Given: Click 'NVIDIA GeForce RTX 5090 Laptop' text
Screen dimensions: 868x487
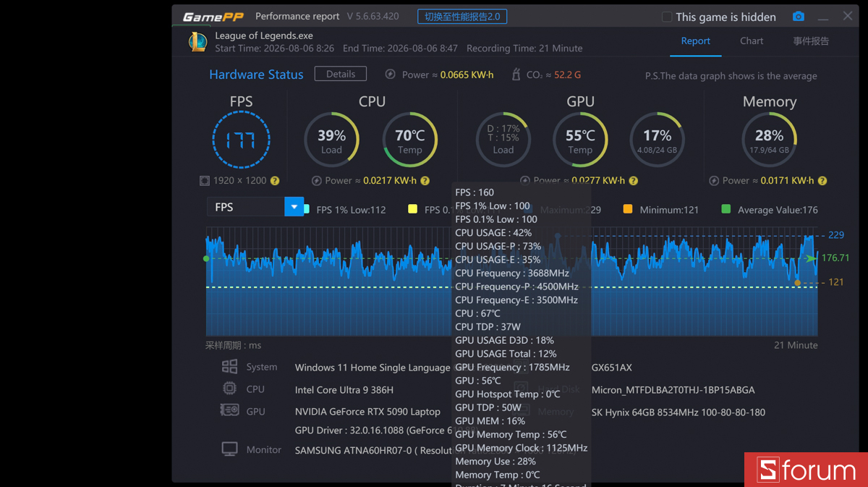Looking at the screenshot, I should point(367,412).
